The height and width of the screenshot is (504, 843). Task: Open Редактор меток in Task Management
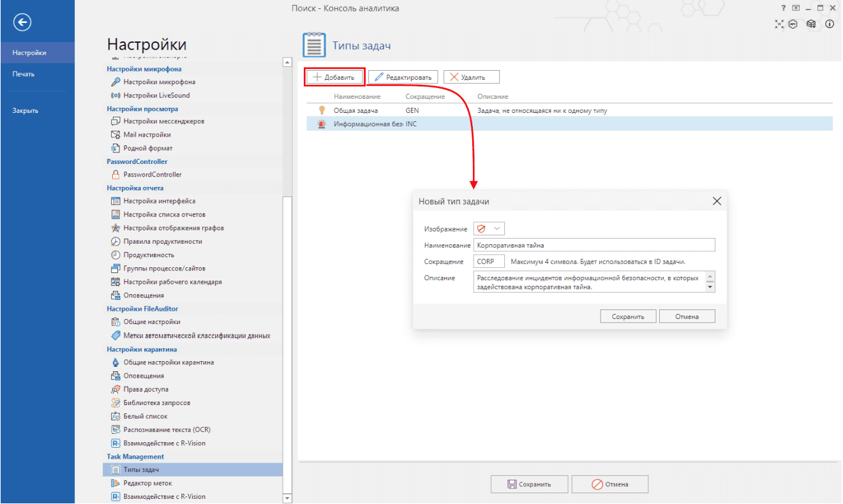[147, 483]
